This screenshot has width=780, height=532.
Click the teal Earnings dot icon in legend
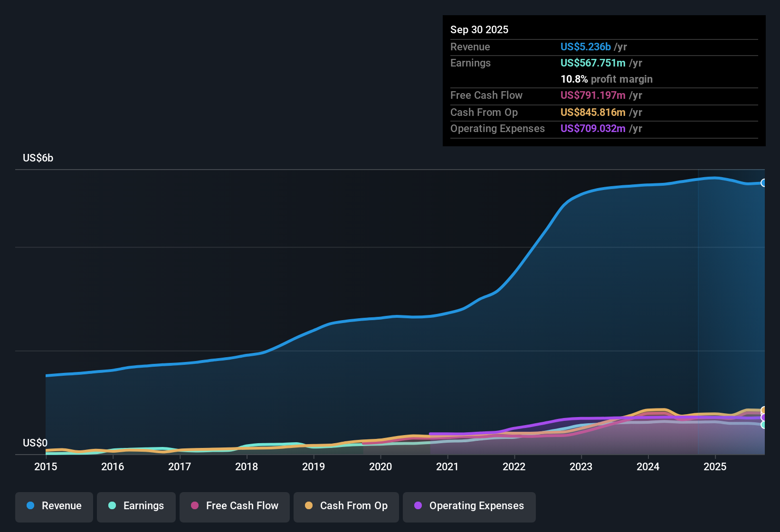click(112, 506)
